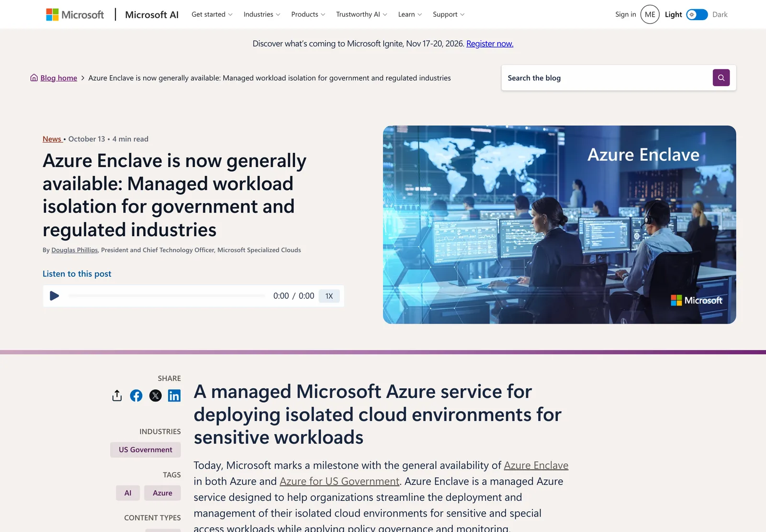
Task: Expand the Support menu
Action: 449,14
